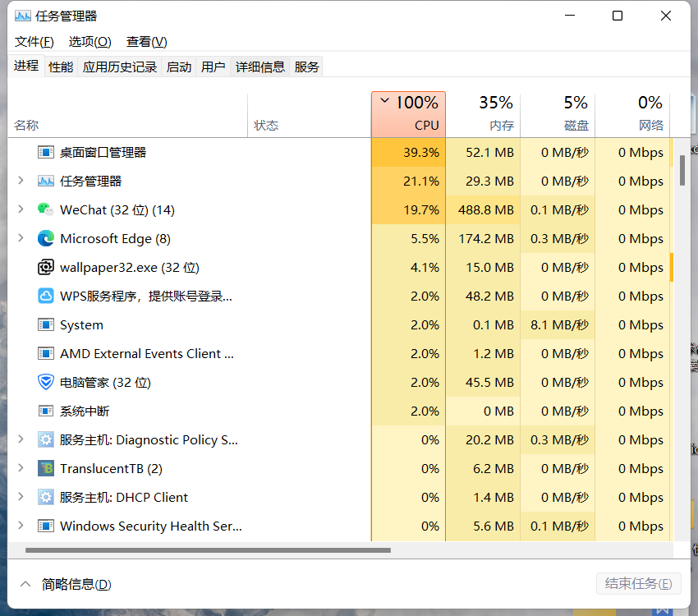Collapse to 简略信息 view using chevron

(25, 584)
